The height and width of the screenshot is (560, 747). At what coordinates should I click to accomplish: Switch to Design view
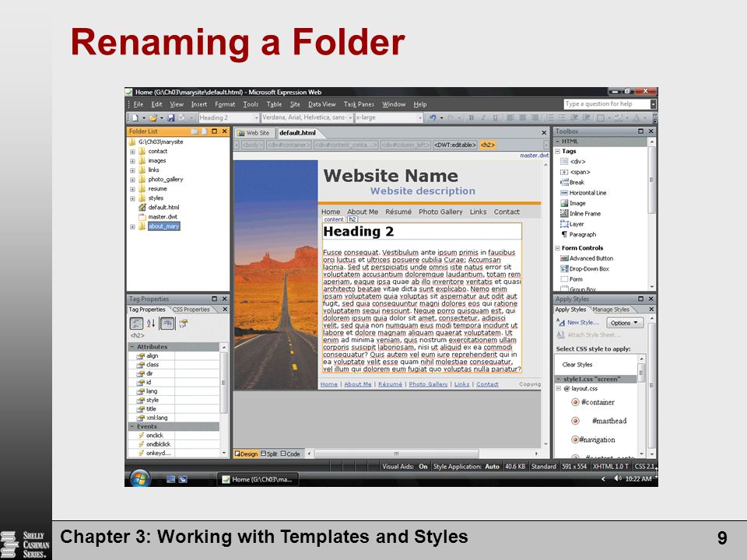tap(246, 453)
